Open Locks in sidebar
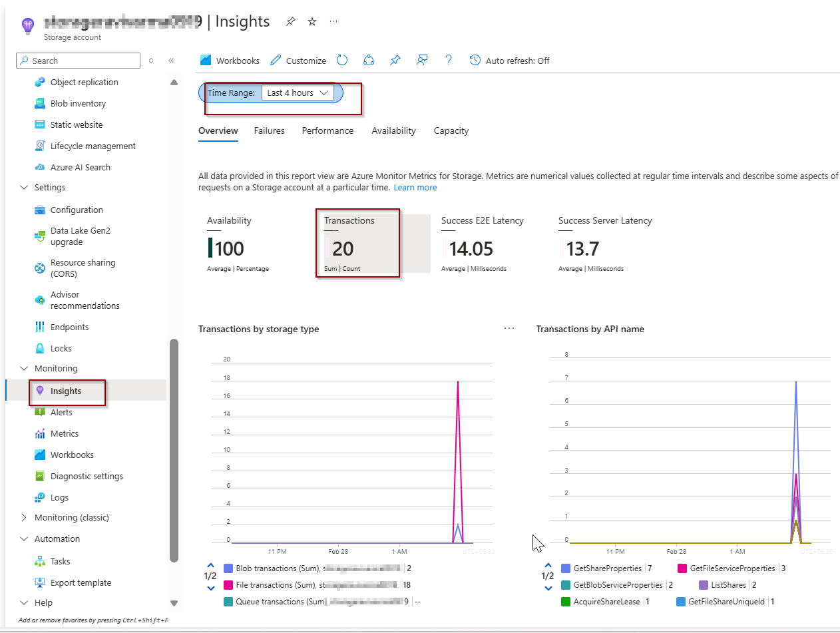The height and width of the screenshot is (633, 840). [61, 349]
